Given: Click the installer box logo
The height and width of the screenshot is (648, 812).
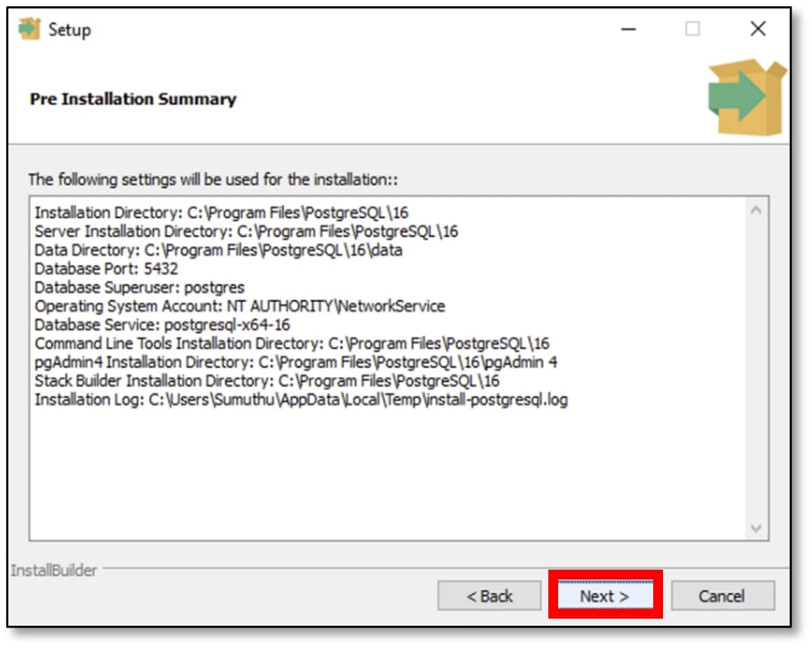Looking at the screenshot, I should 747,97.
